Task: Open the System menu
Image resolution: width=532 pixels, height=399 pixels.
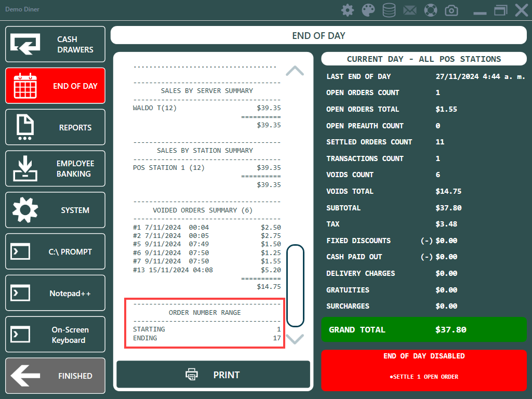Action: [55, 210]
